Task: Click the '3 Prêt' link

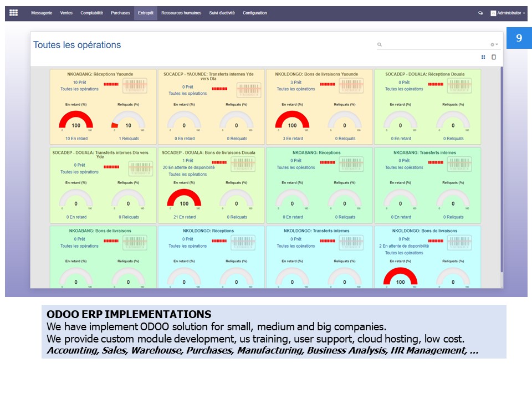Action: [x=296, y=83]
